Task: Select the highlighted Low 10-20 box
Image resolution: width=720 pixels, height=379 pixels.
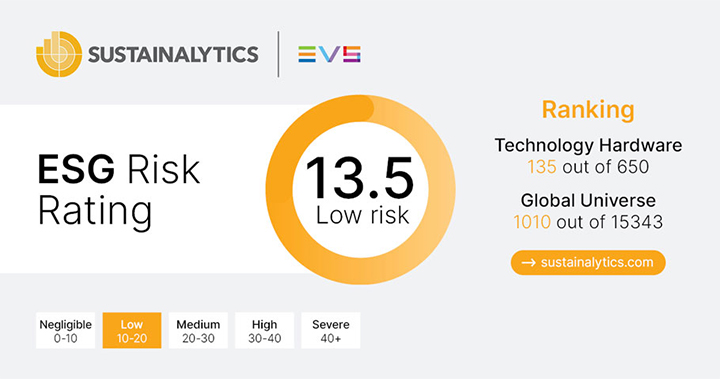Action: pos(132,331)
